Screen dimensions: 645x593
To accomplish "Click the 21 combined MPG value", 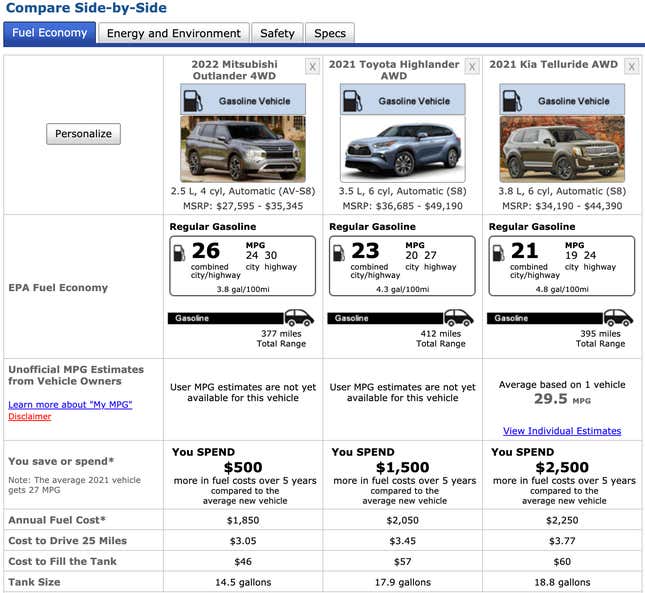I will pyautogui.click(x=524, y=251).
